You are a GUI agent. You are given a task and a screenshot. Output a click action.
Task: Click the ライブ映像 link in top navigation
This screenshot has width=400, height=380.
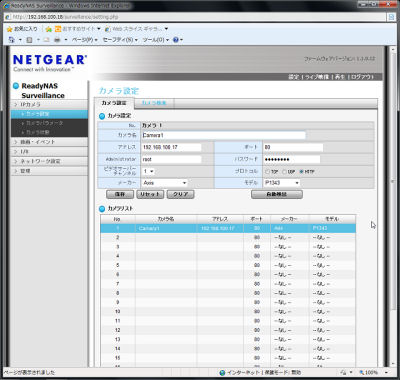click(317, 77)
